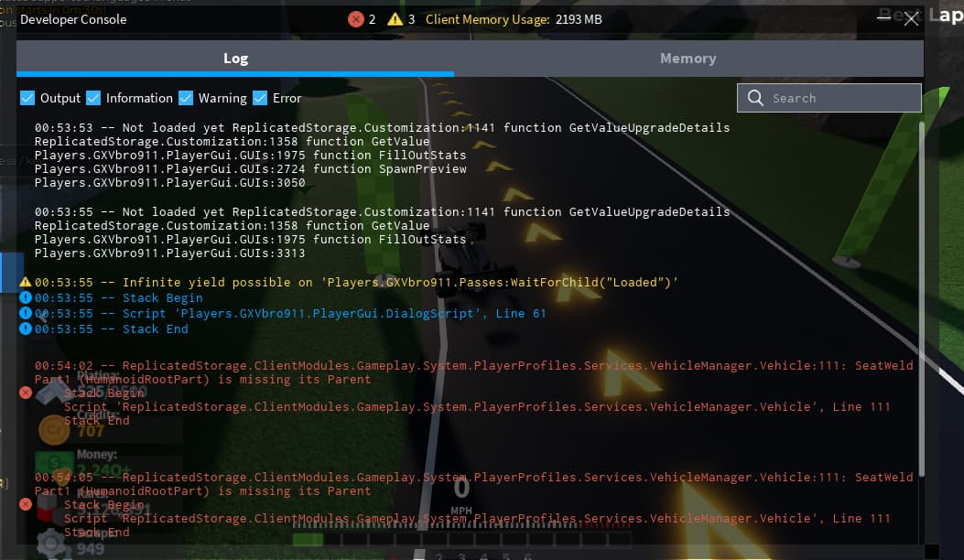Uncheck the Output filter checkbox
This screenshot has height=560, width=964.
(27, 98)
